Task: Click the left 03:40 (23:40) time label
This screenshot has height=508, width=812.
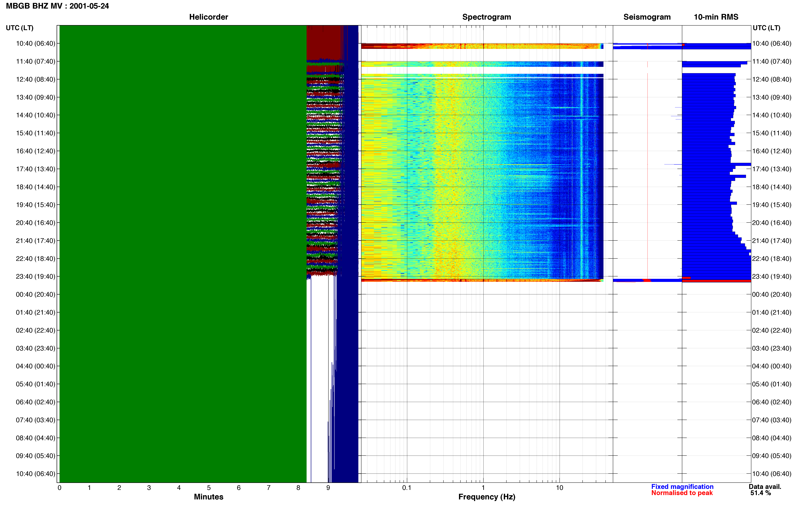Action: pyautogui.click(x=36, y=348)
